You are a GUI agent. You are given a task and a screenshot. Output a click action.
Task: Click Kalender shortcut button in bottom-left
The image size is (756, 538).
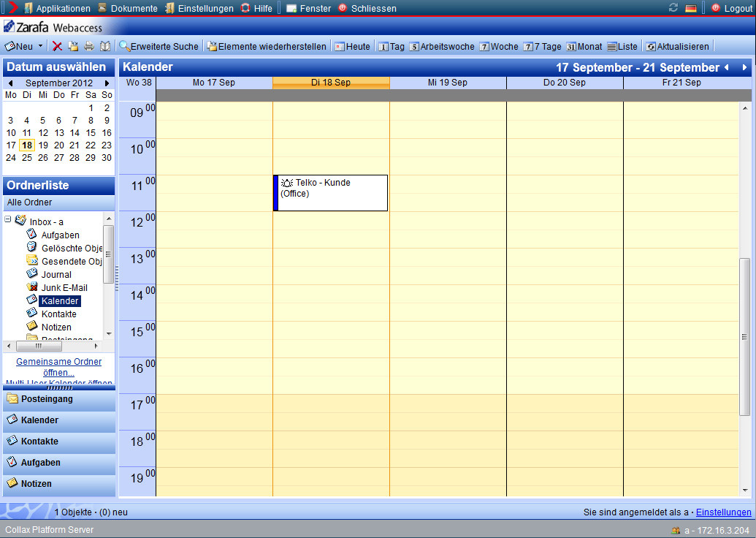59,420
